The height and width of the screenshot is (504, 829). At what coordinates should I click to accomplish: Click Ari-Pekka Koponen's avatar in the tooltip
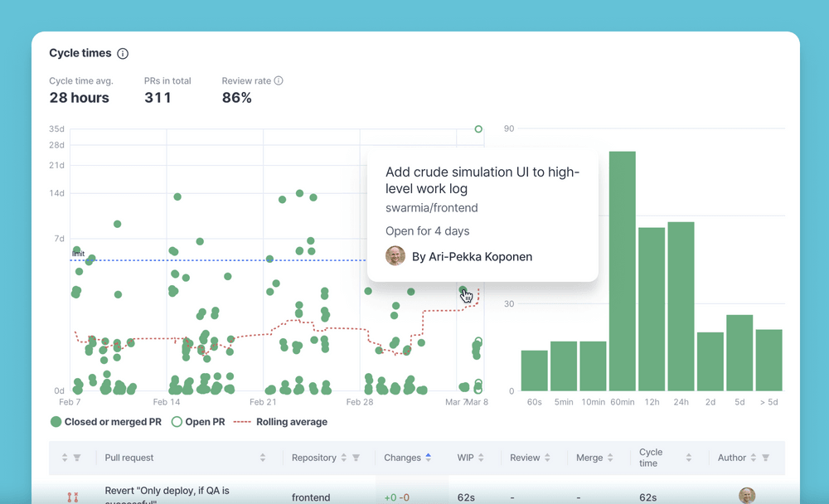[395, 256]
